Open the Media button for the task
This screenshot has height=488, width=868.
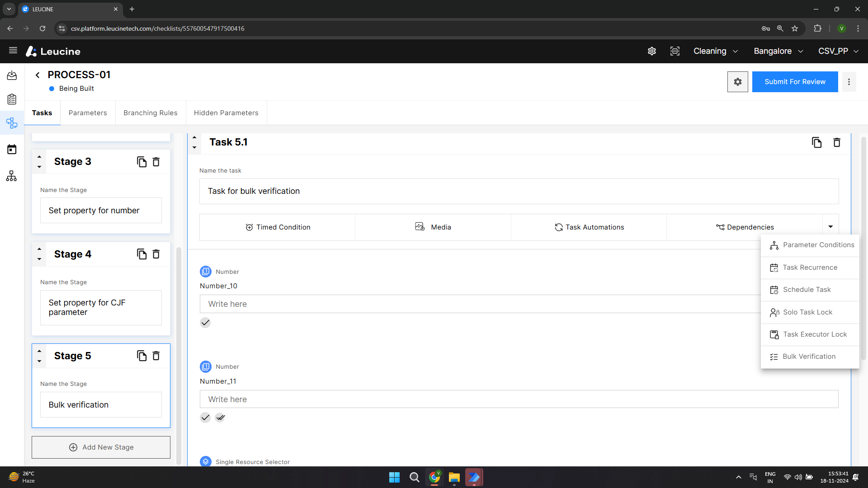(433, 227)
